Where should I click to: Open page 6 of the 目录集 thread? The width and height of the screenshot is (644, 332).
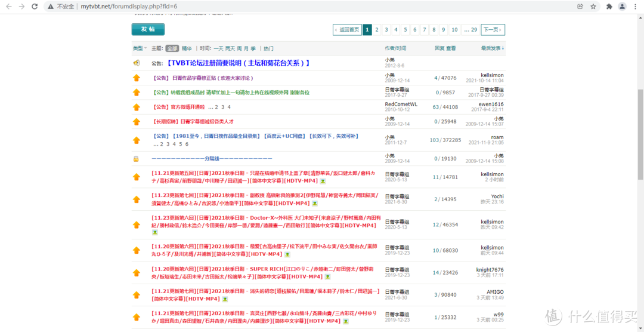point(187,144)
